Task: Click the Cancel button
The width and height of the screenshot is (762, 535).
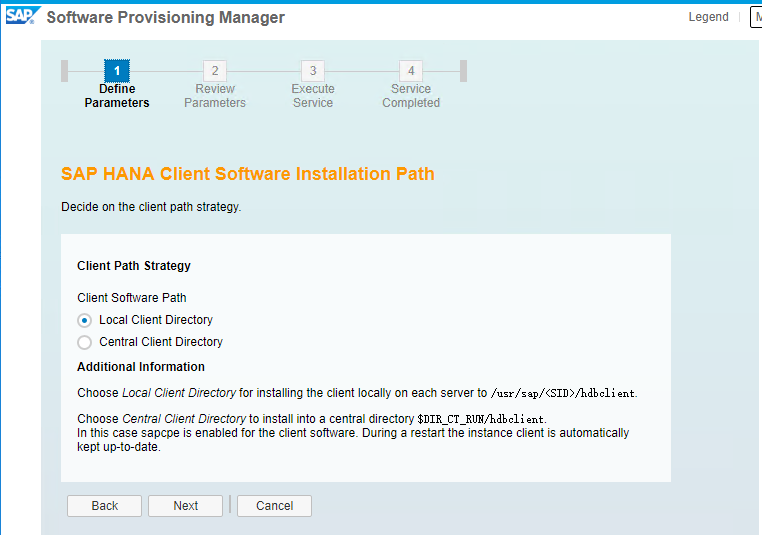Action: click(x=275, y=506)
